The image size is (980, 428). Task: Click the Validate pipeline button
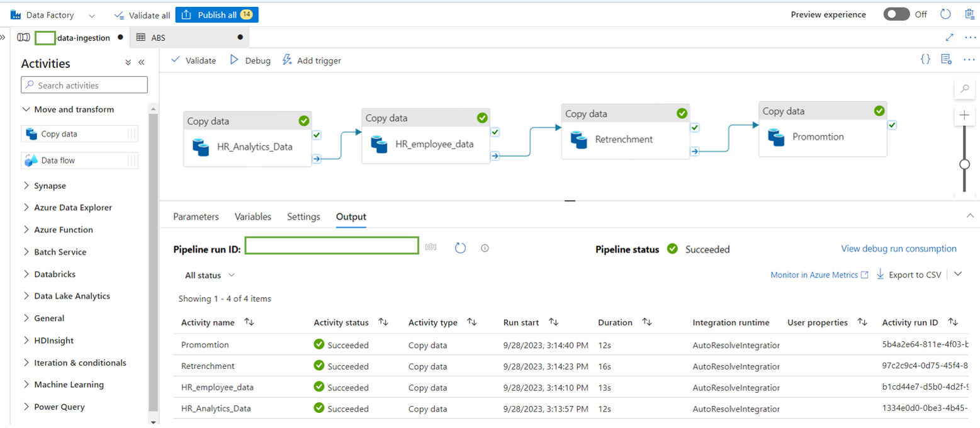(194, 60)
